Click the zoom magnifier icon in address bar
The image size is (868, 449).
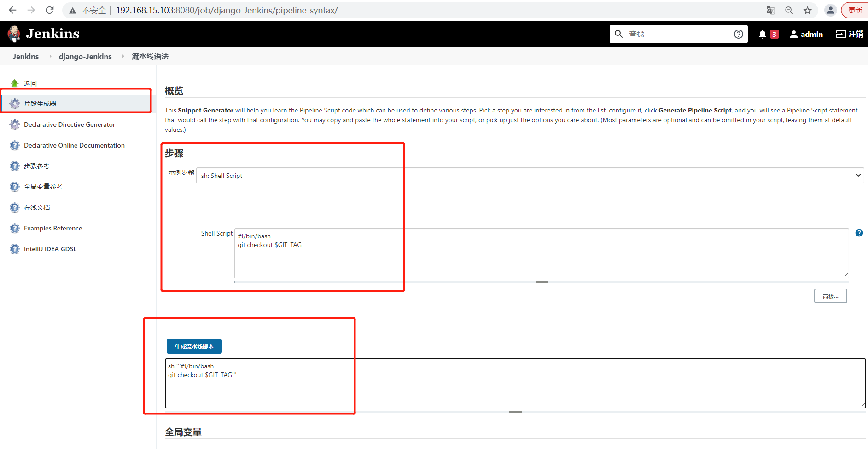coord(789,10)
